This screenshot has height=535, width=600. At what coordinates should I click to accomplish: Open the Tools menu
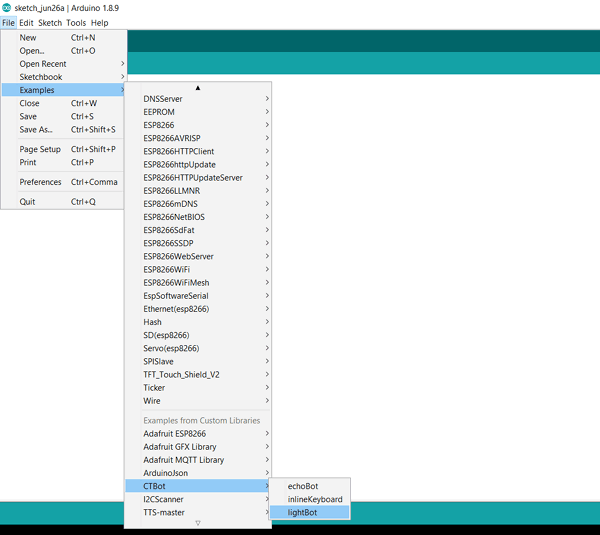tap(76, 23)
